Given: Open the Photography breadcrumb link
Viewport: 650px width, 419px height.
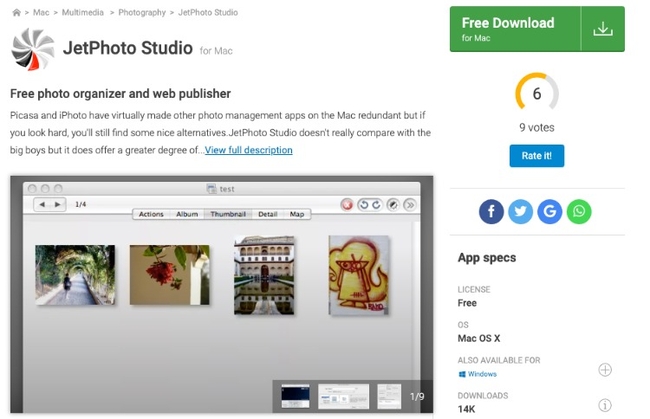Looking at the screenshot, I should click(142, 12).
